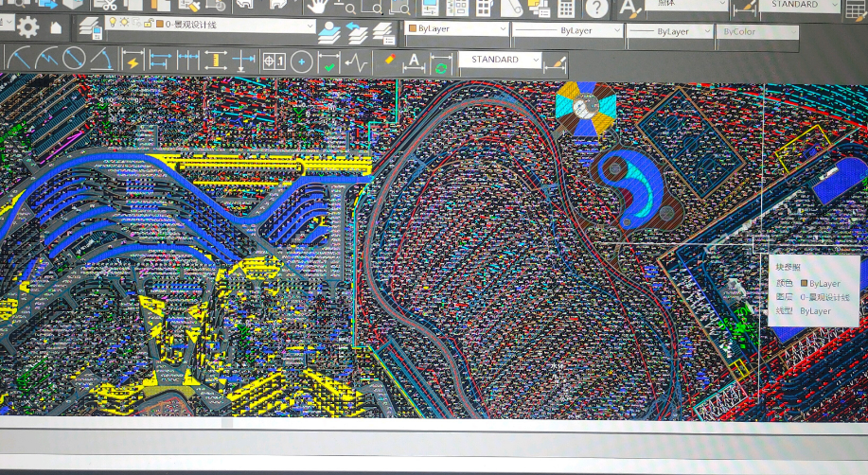Screen dimensions: 868x475
Task: Activate the Quick Dimension tool
Action: click(133, 61)
